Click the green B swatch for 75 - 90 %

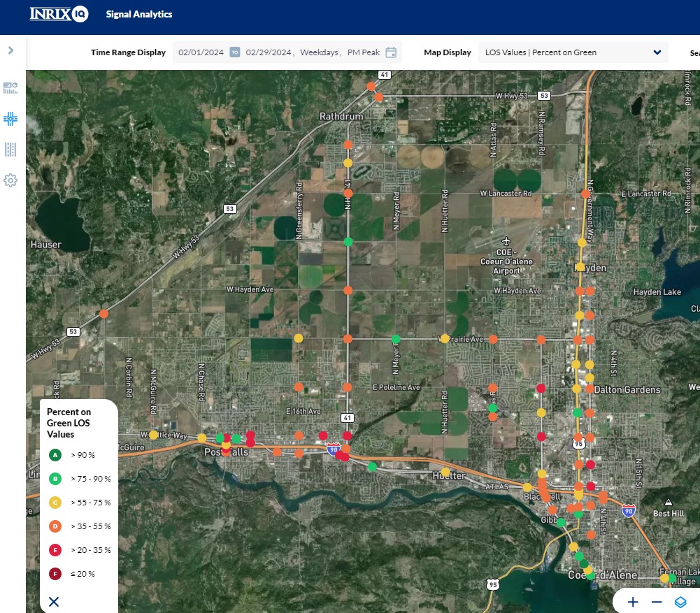[55, 479]
